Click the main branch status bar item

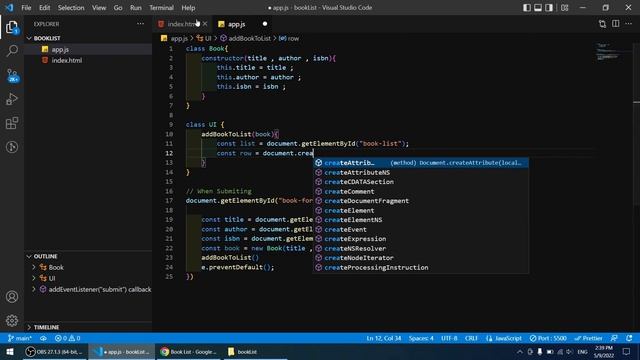point(20,338)
